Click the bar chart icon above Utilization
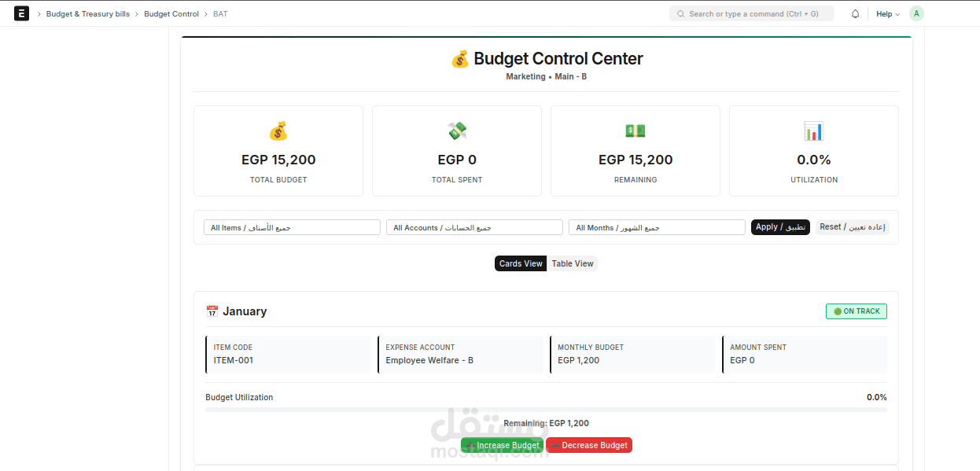This screenshot has height=471, width=980. [x=814, y=131]
